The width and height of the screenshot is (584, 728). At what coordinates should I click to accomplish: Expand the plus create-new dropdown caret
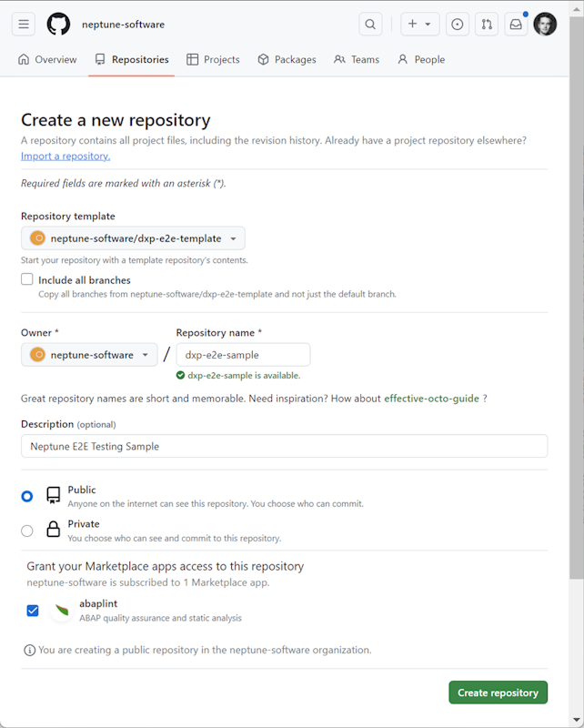(428, 25)
